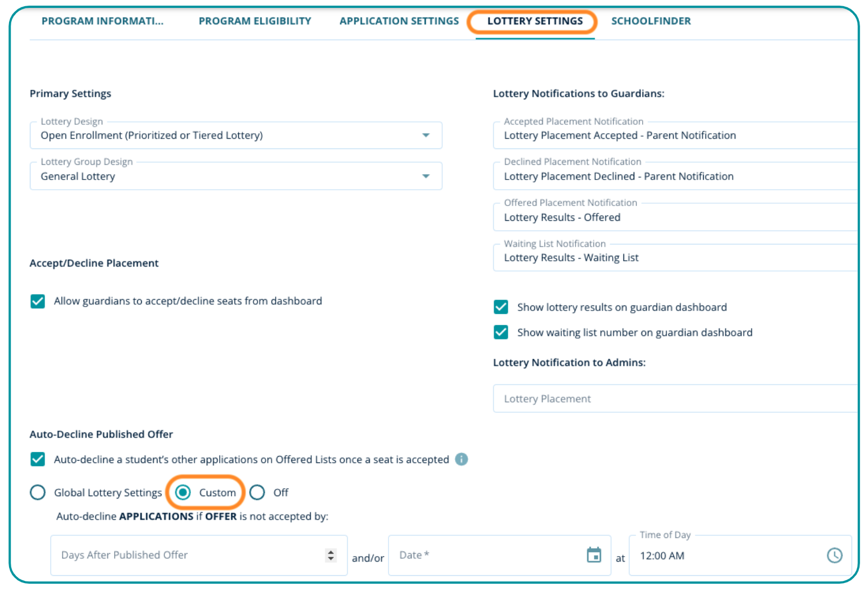Click the Lottery Placement admin notification field
Viewport: 868px width, 595px height.
click(x=675, y=399)
